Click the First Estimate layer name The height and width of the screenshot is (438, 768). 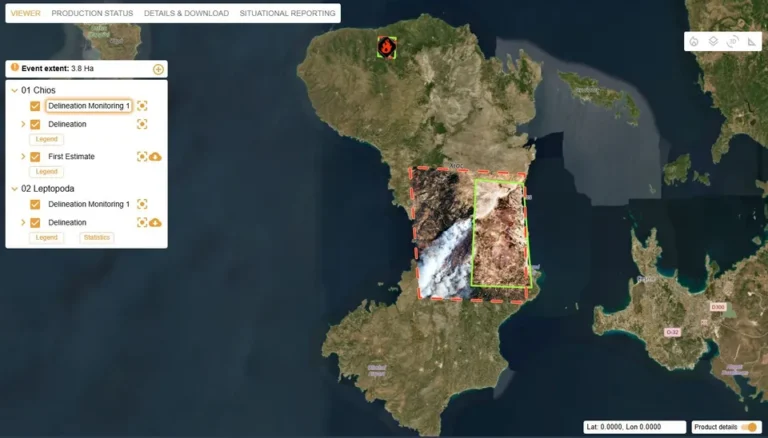[x=72, y=157]
